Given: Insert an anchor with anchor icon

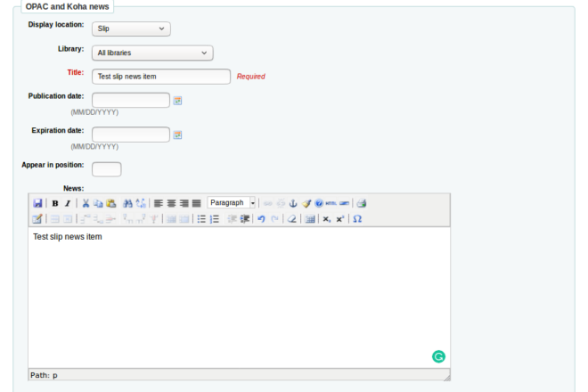Looking at the screenshot, I should pos(293,203).
